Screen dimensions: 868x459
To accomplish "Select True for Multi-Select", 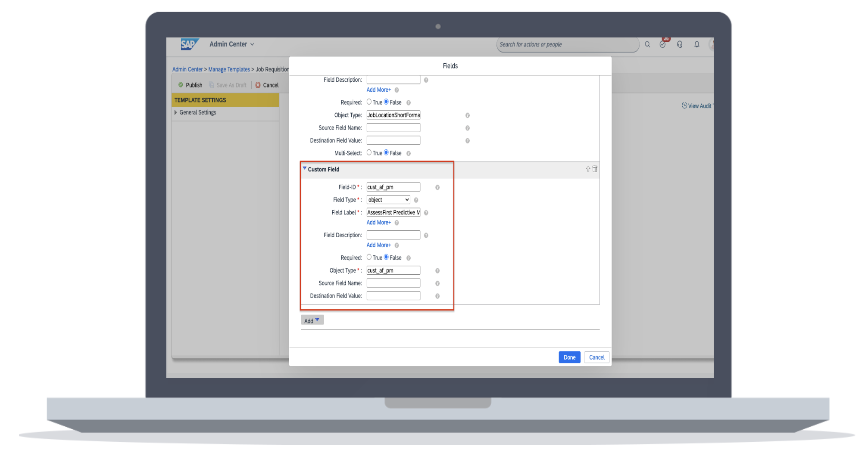I will pyautogui.click(x=369, y=153).
